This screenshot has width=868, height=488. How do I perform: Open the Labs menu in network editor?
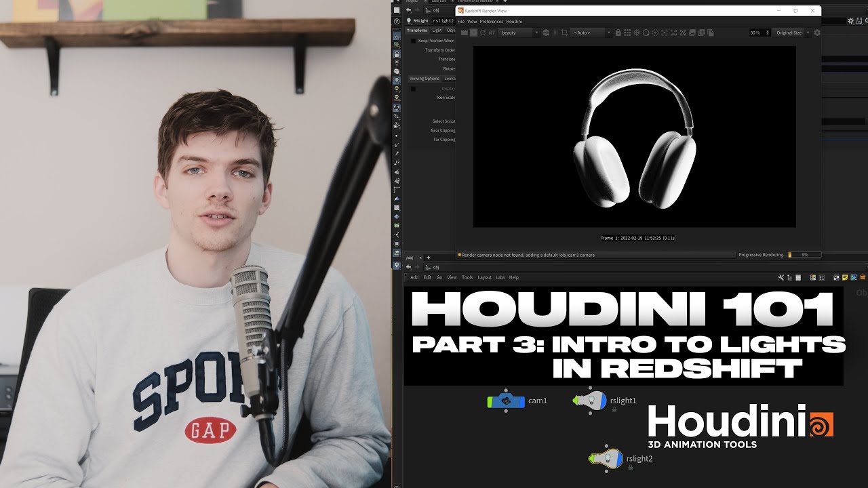point(500,277)
